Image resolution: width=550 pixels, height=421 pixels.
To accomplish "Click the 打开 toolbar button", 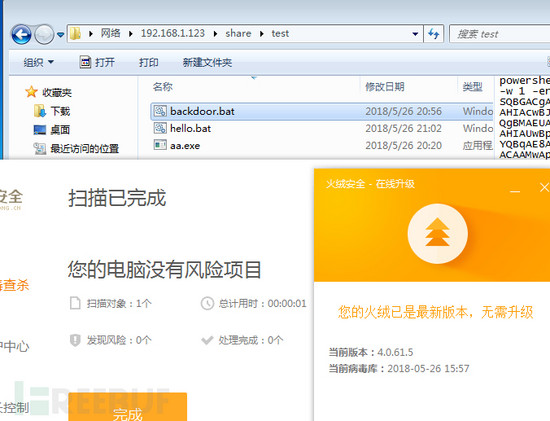I will point(97,62).
